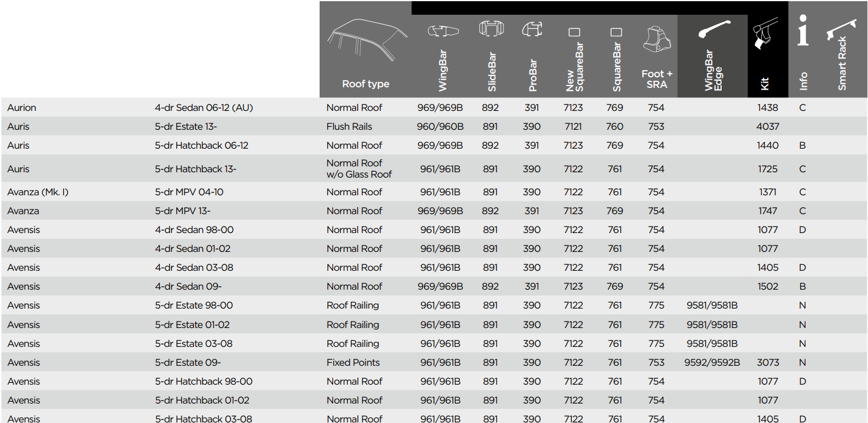Click the New SquareBar profile icon
This screenshot has height=423, width=868.
coord(574,32)
